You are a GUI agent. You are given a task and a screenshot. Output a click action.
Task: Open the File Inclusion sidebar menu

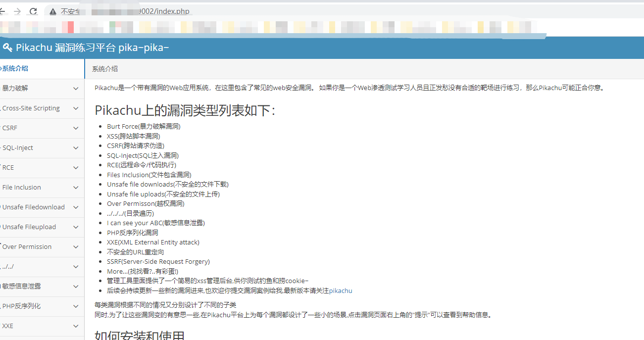[x=42, y=188]
